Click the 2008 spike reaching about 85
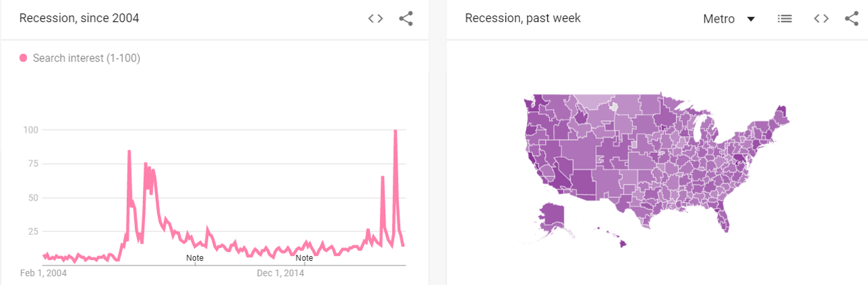The image size is (868, 285). (x=129, y=152)
